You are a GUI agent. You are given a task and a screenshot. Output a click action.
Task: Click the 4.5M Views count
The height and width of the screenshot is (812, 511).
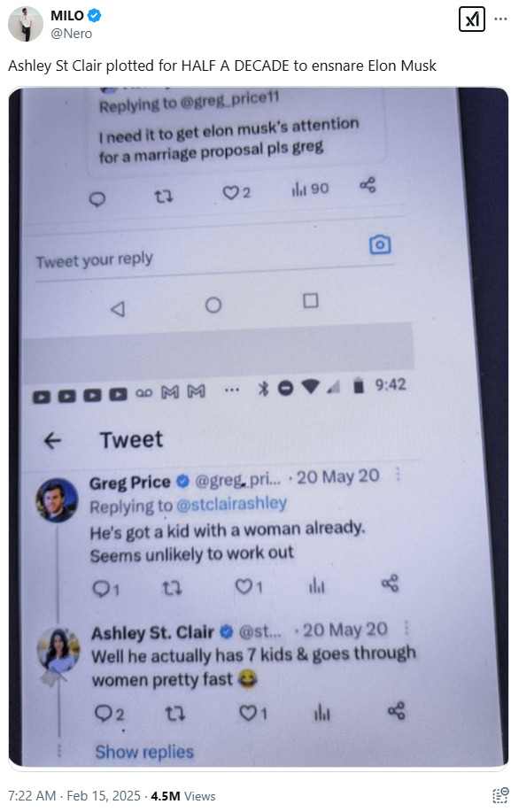click(x=182, y=796)
